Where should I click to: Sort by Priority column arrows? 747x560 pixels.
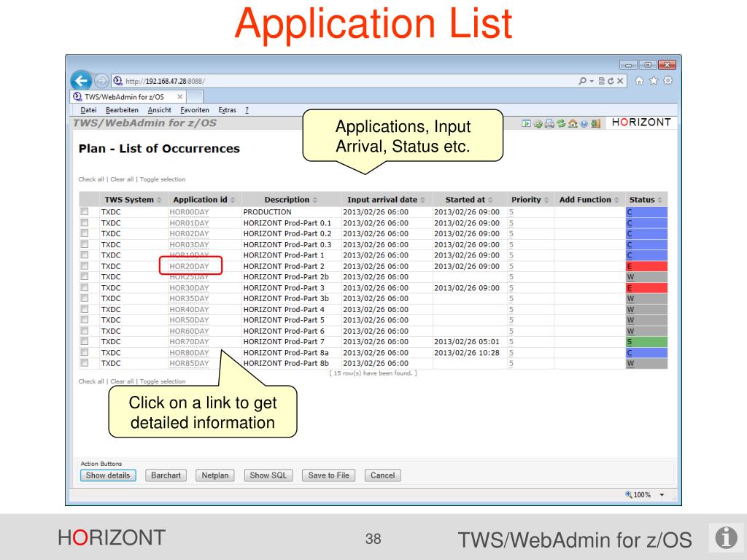pos(546,200)
